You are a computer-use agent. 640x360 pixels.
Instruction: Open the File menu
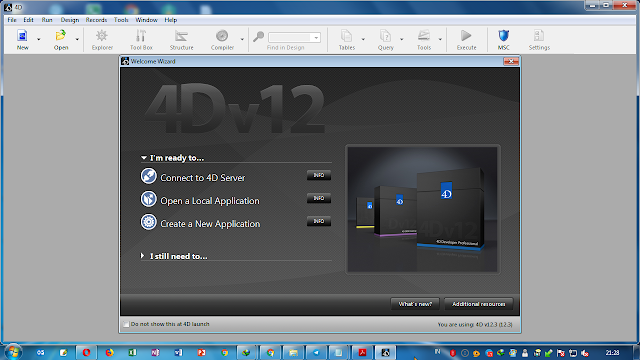tap(12, 20)
